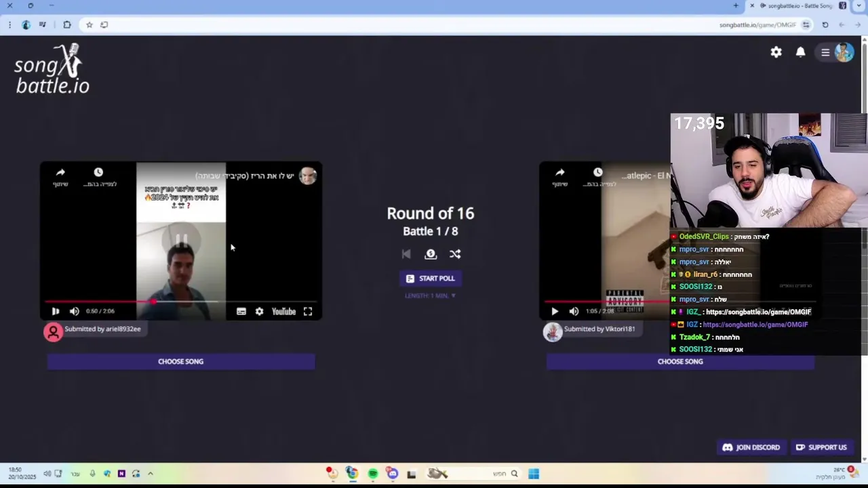Start the poll

(431, 279)
